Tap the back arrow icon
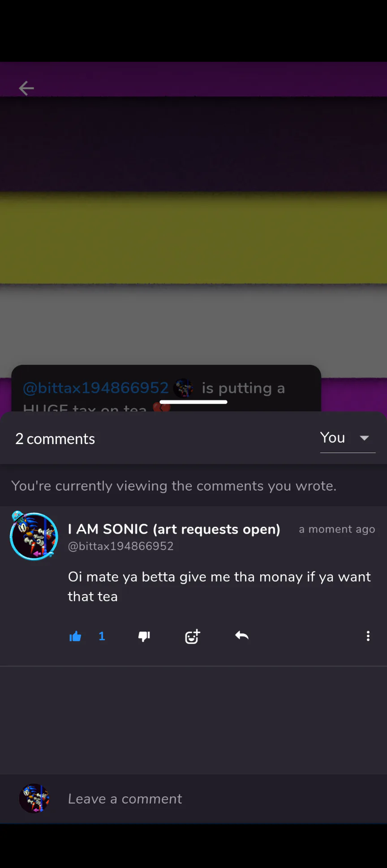This screenshot has width=387, height=868. pyautogui.click(x=26, y=88)
